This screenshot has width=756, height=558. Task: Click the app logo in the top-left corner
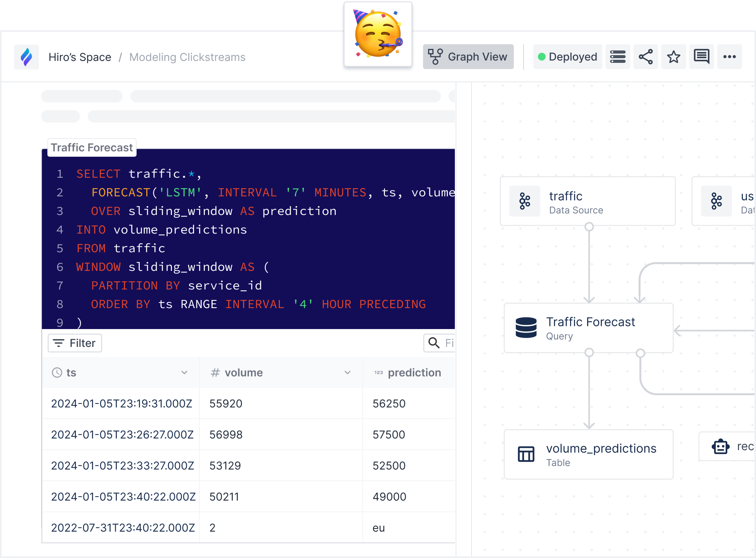[26, 57]
